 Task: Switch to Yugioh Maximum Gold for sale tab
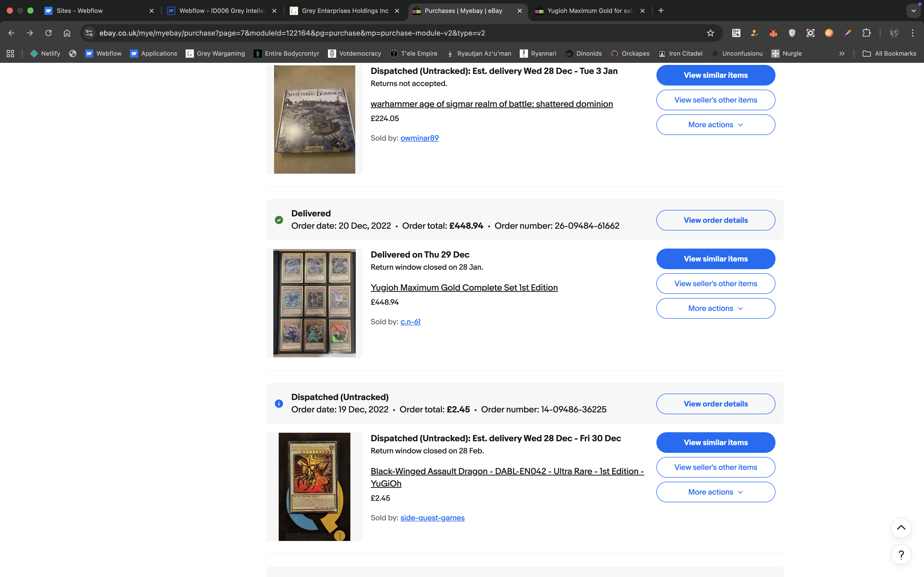click(589, 11)
